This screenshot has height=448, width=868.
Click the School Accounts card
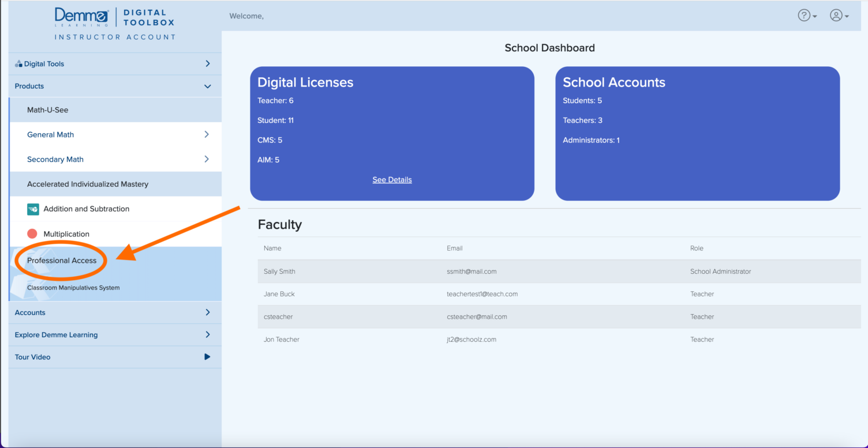pyautogui.click(x=697, y=133)
